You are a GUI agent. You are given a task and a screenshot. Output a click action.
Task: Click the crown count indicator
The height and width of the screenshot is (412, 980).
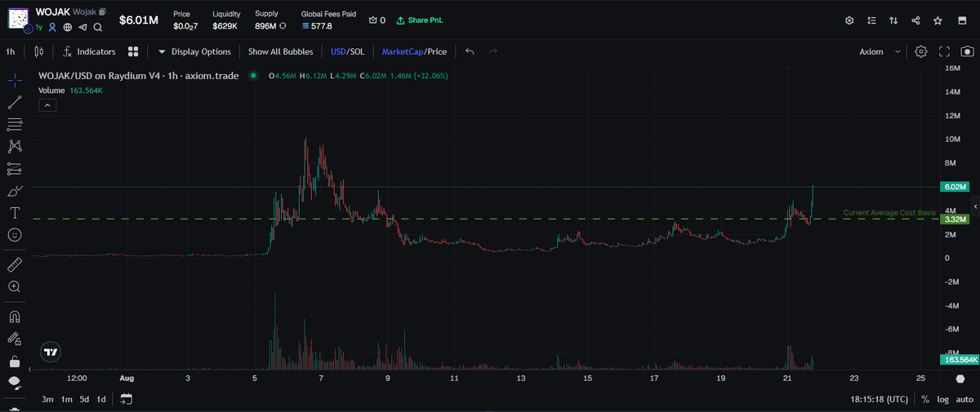377,20
